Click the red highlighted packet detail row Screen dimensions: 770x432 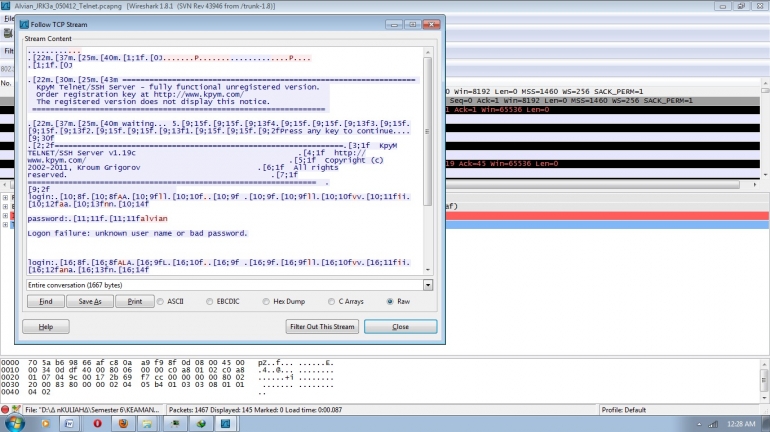pos(607,216)
